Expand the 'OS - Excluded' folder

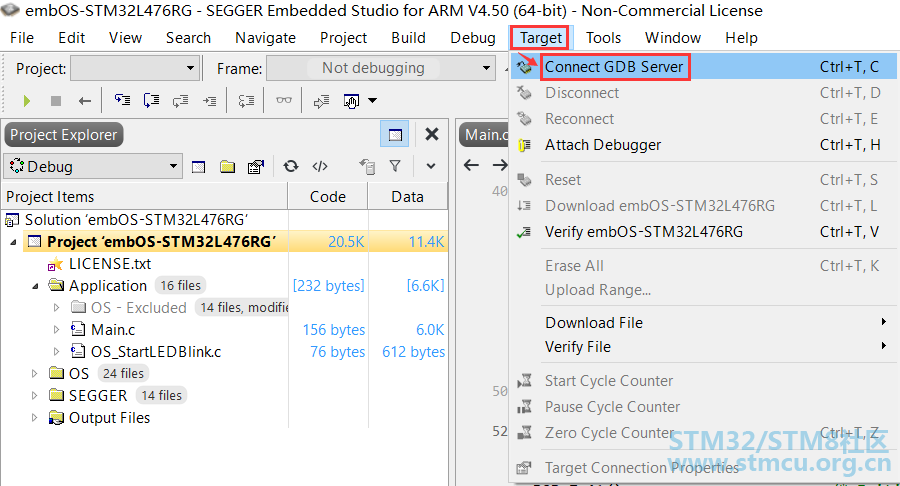pyautogui.click(x=56, y=308)
